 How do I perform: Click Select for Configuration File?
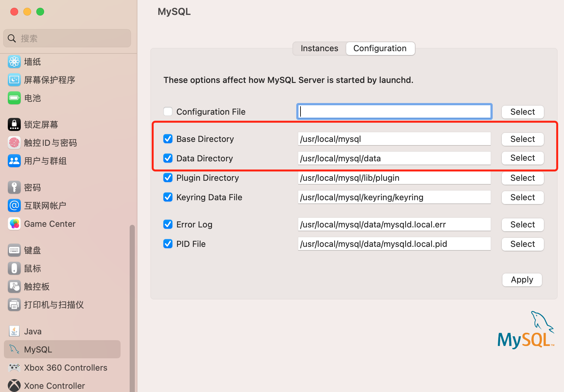pos(523,112)
